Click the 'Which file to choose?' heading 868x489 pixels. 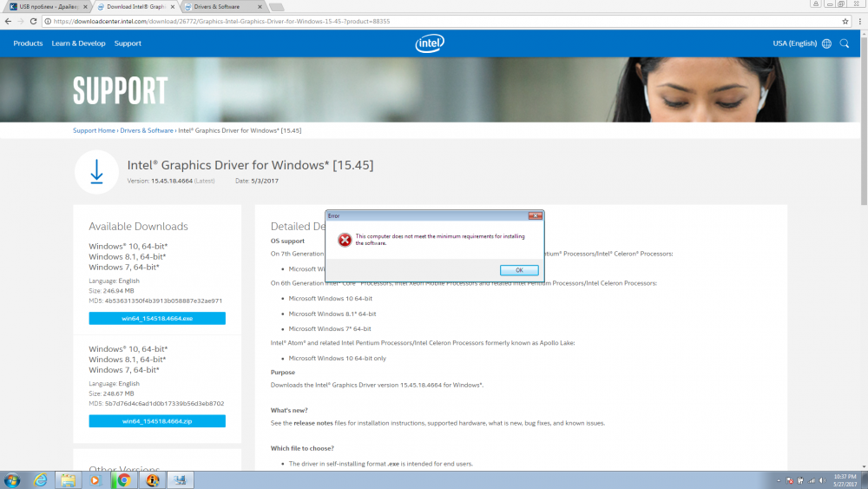click(x=302, y=448)
